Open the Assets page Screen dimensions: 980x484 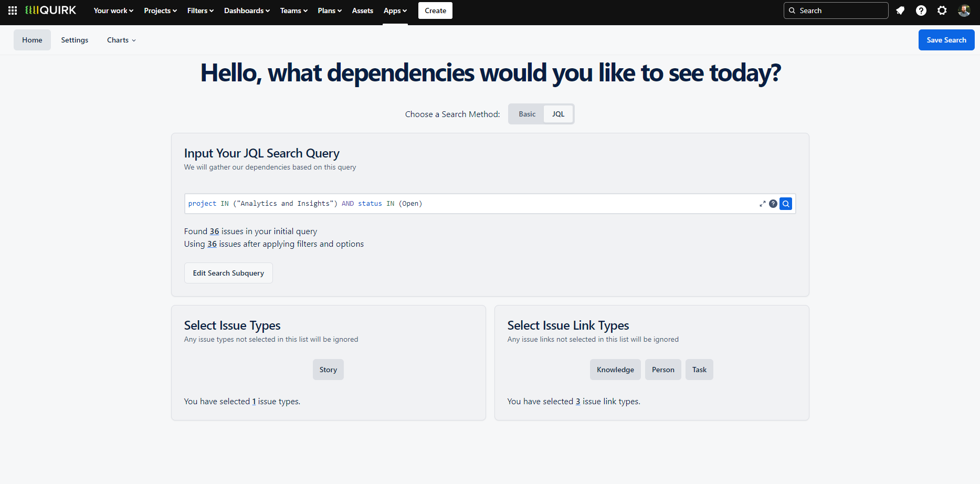pos(363,10)
